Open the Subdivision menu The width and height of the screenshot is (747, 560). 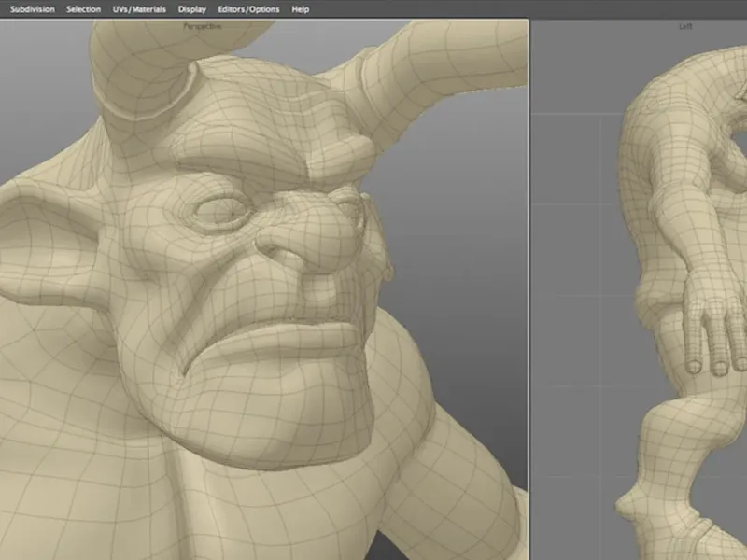point(33,9)
